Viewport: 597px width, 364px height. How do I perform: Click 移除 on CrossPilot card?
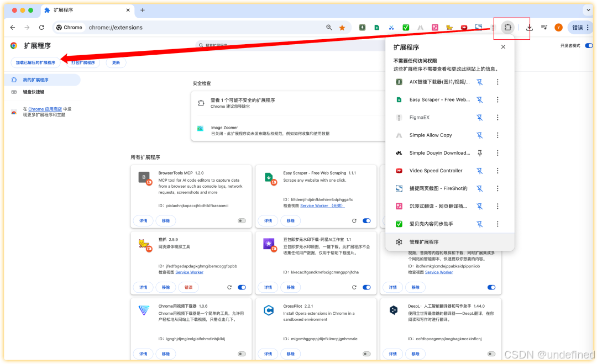point(291,354)
